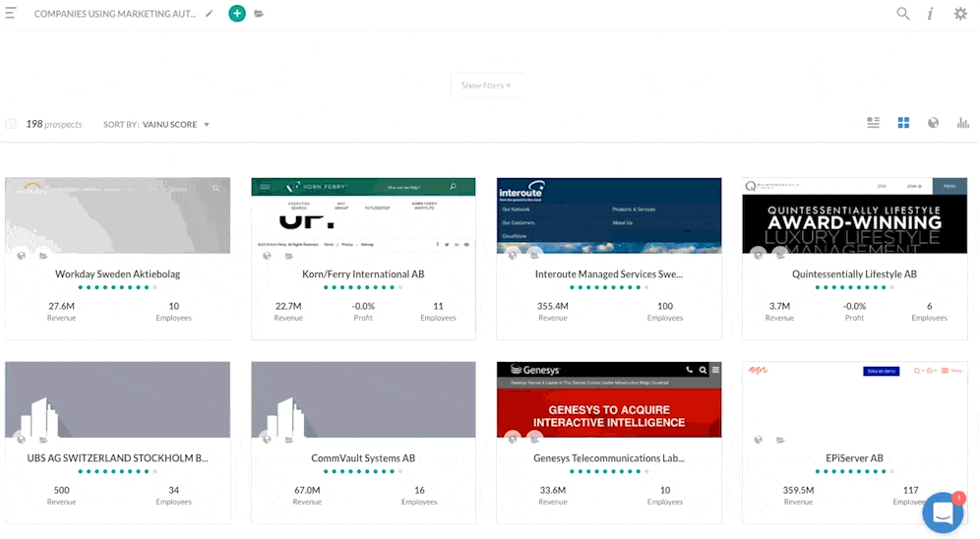Click the info icon in the header
This screenshot has height=539, width=980.
pos(930,14)
